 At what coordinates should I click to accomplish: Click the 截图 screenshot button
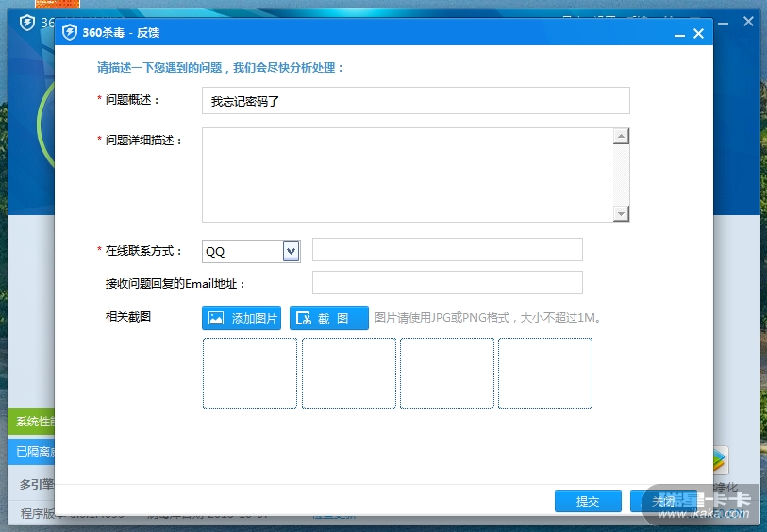click(x=329, y=318)
